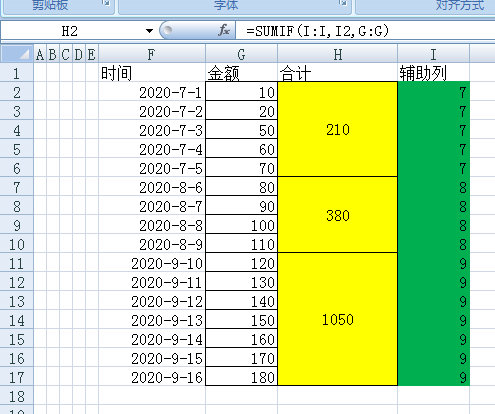Select the date cell 2020-8-6
Image resolution: width=495 pixels, height=414 pixels.
[x=152, y=186]
